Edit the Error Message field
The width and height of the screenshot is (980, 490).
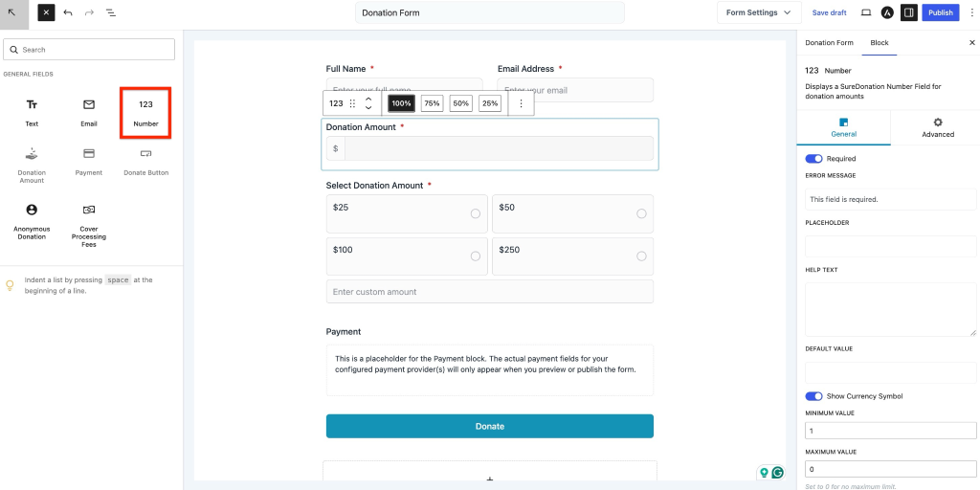891,199
